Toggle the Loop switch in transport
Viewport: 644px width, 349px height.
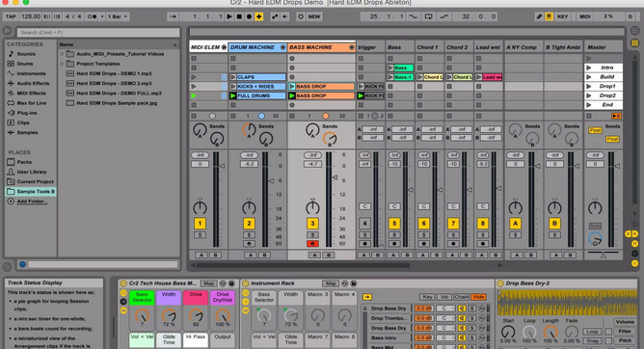point(428,16)
